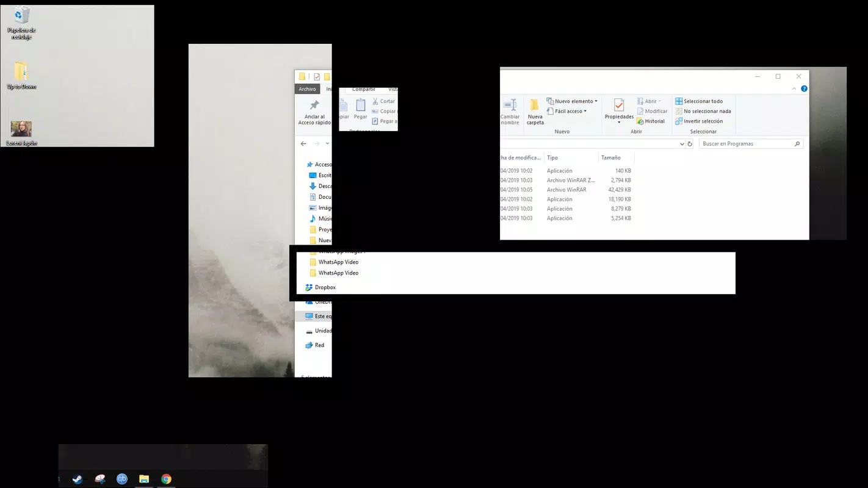868x488 pixels.
Task: Open qBittorrent from the taskbar
Action: click(x=122, y=479)
